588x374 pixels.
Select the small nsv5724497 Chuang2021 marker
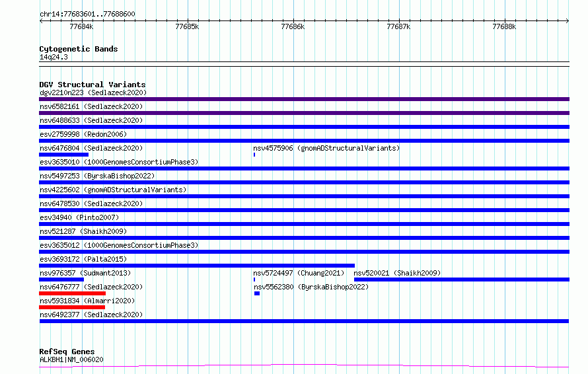click(x=254, y=280)
